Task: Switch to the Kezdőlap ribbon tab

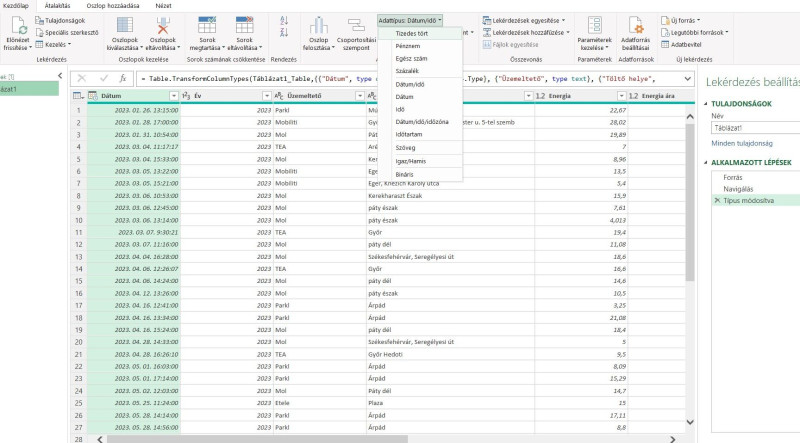Action: [x=15, y=6]
